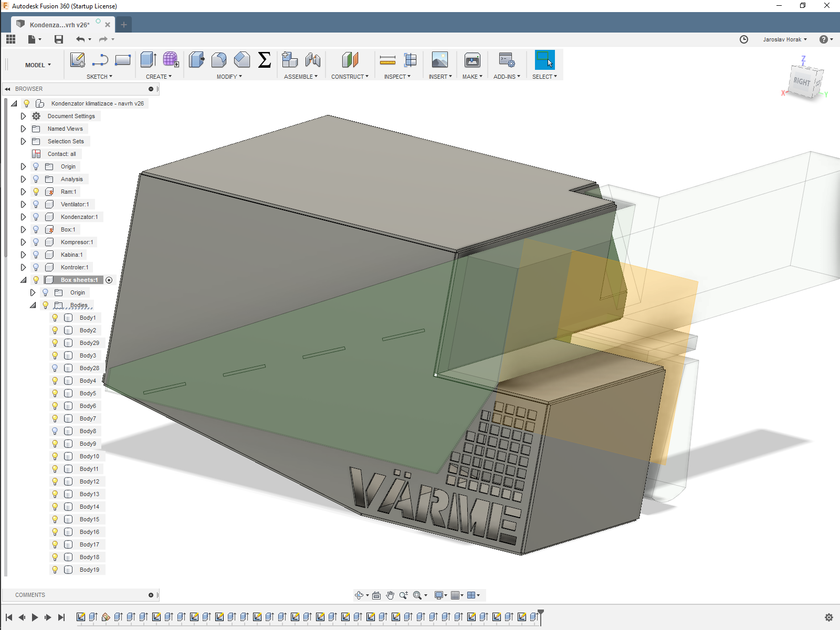Collapse the Bodies folder

click(x=33, y=305)
